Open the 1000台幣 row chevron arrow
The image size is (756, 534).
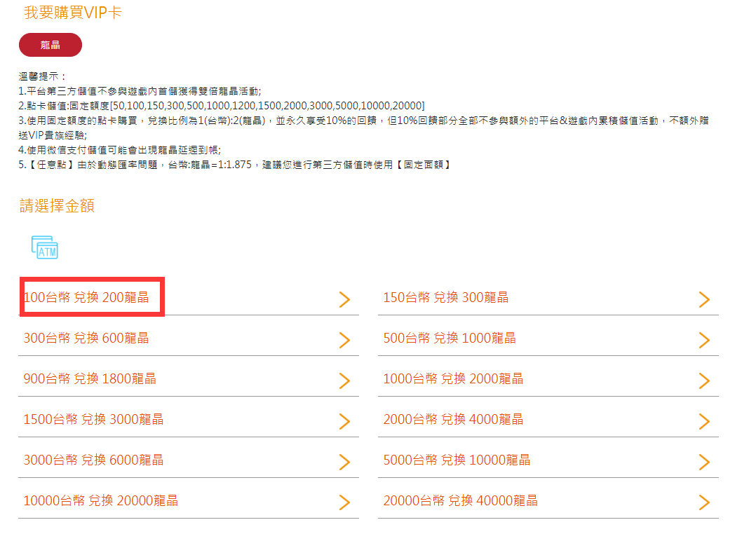704,381
